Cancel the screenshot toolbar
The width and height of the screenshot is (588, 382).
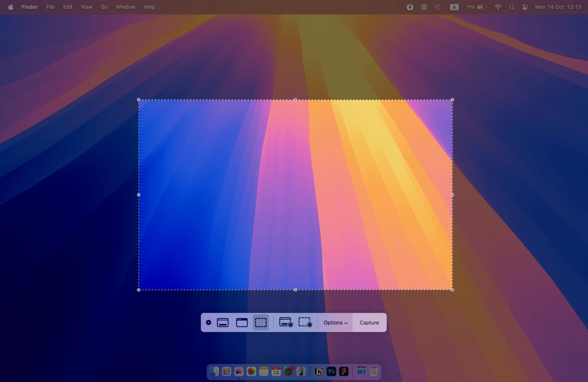pos(209,322)
